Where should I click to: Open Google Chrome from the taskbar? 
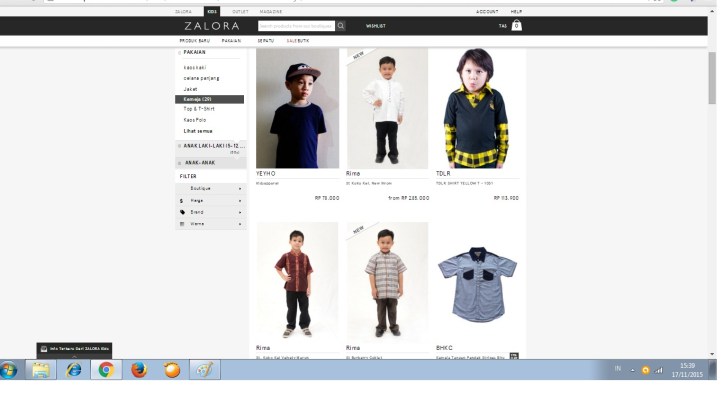point(105,369)
